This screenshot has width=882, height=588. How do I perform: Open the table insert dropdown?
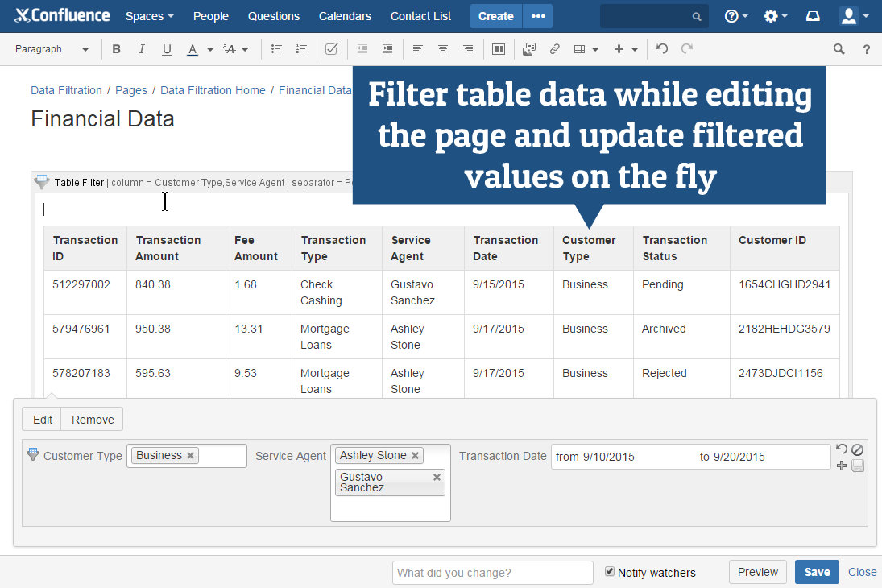pyautogui.click(x=586, y=49)
